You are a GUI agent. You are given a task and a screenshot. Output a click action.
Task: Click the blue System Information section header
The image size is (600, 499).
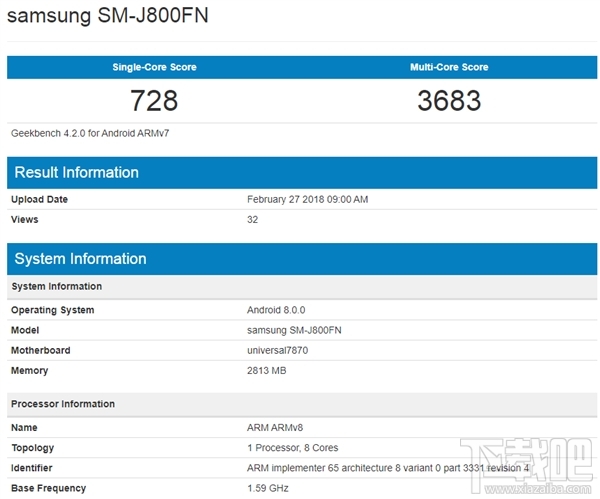[80, 259]
